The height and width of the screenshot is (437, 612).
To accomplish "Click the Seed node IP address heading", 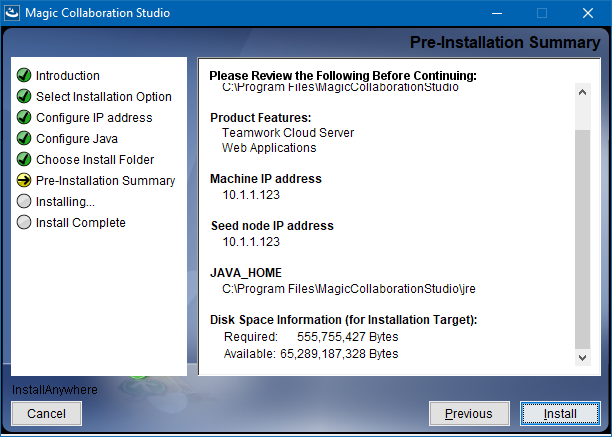I will [x=272, y=226].
